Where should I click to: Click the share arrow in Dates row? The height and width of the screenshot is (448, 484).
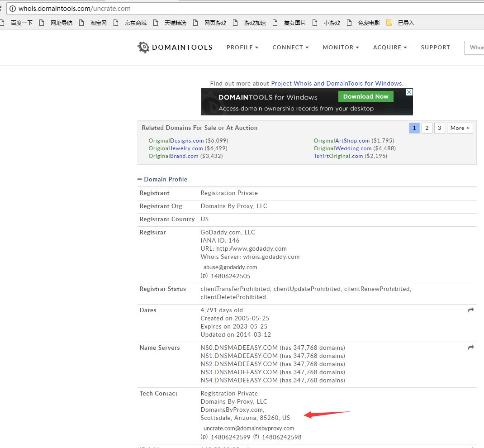click(471, 310)
